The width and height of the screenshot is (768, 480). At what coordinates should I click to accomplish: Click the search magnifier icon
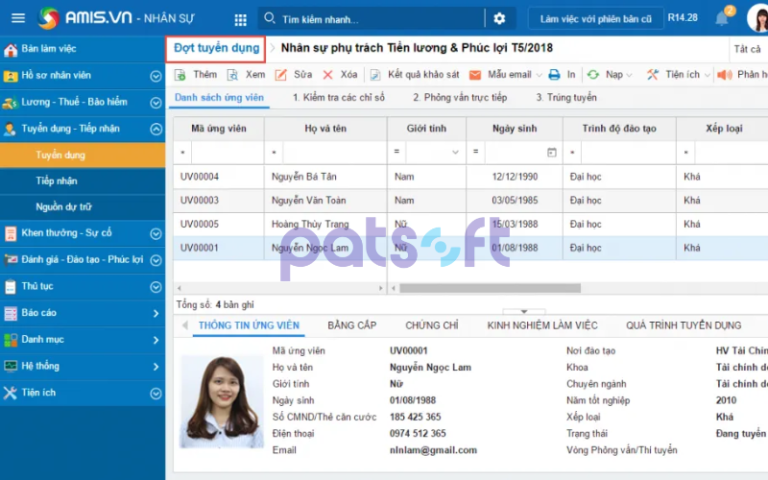269,19
